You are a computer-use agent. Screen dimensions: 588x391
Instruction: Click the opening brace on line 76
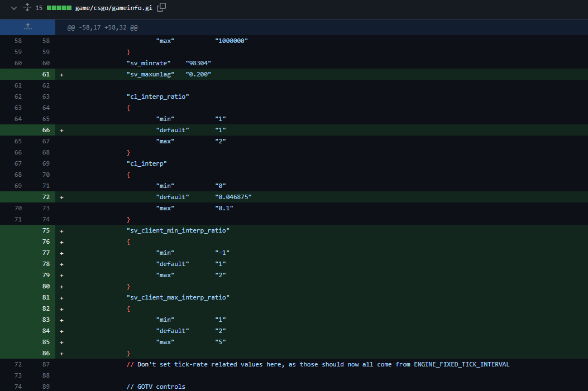coord(128,242)
